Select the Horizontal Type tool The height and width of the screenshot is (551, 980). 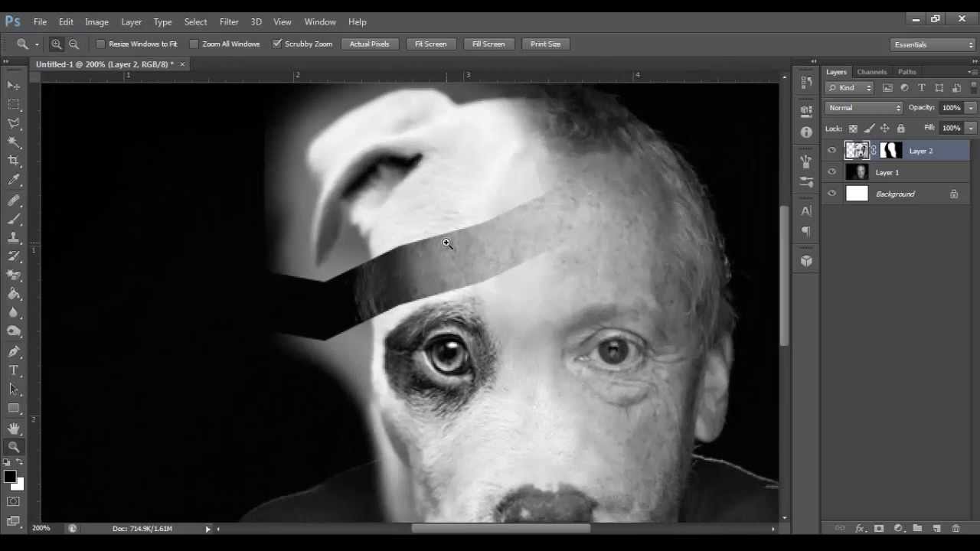(14, 370)
